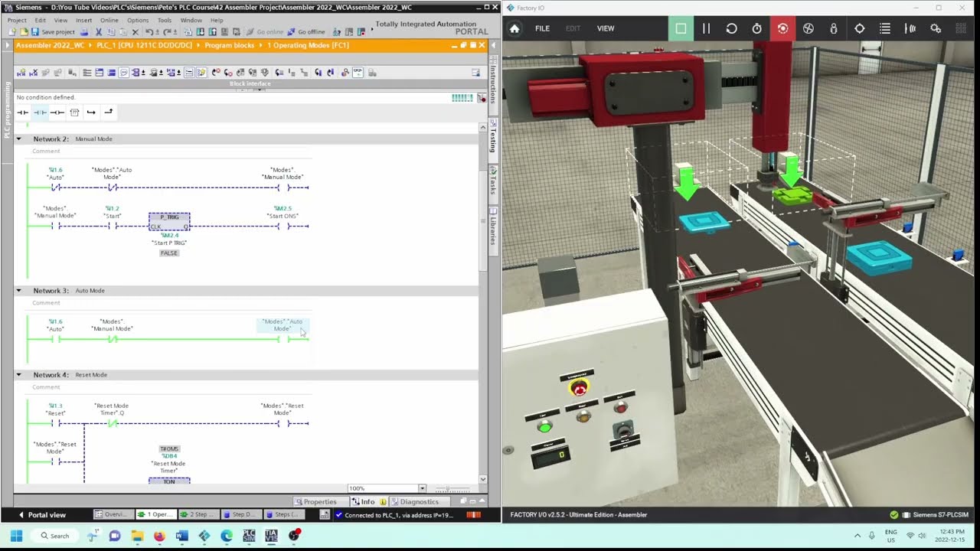Open the Factory IO FILE menu

[542, 28]
